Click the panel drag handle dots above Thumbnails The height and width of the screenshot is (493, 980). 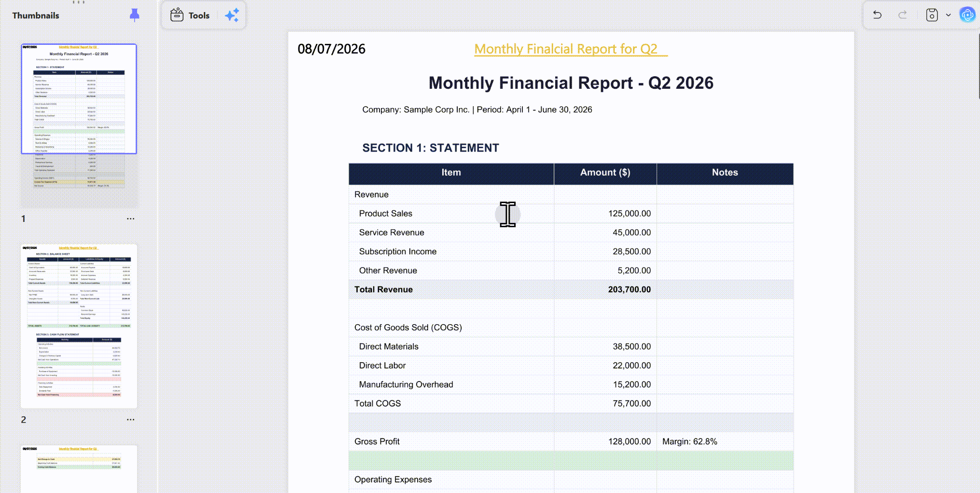point(79,2)
